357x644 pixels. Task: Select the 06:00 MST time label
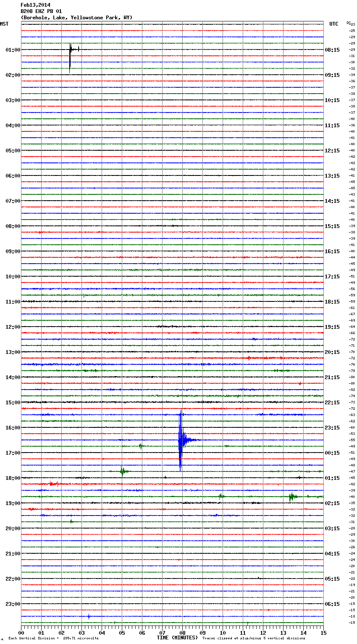[x=13, y=176]
